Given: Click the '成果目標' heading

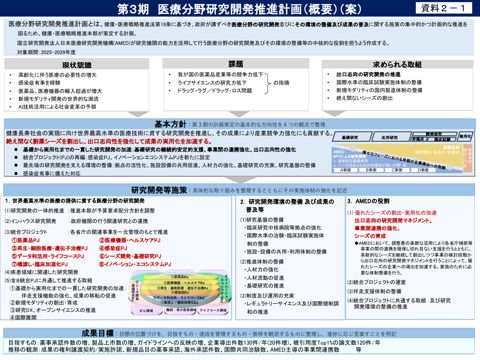Looking at the screenshot, I should pyautogui.click(x=98, y=333).
